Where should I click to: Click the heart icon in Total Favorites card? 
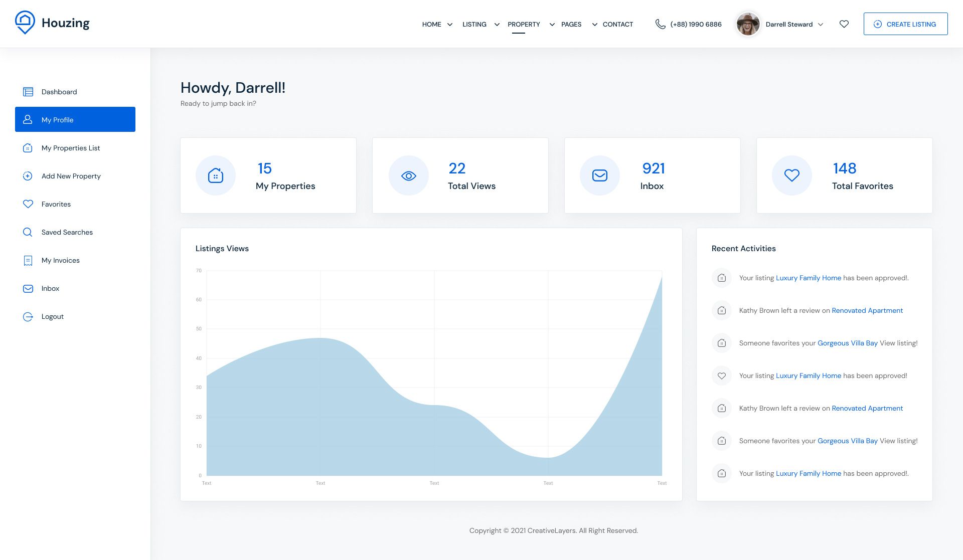point(792,175)
